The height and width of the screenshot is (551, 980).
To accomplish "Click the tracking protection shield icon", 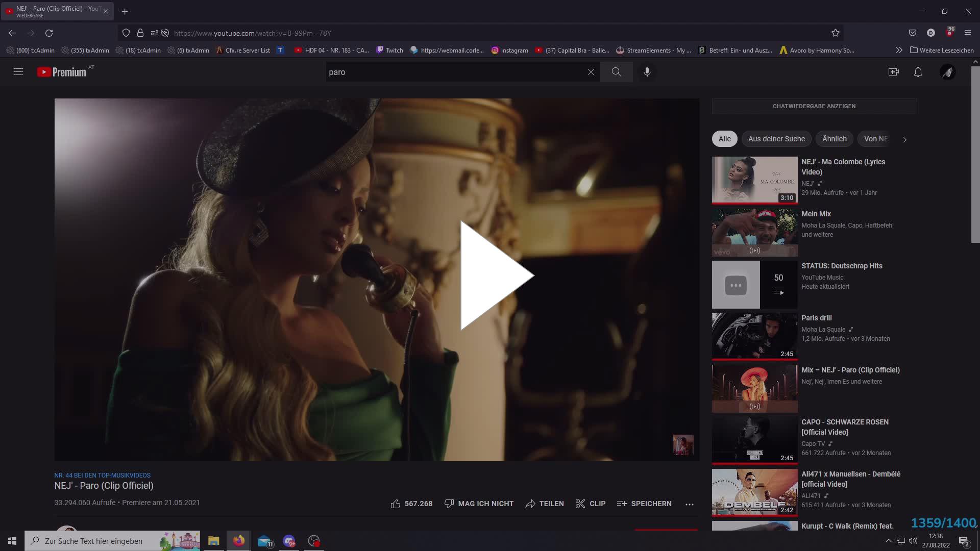I will [x=126, y=33].
